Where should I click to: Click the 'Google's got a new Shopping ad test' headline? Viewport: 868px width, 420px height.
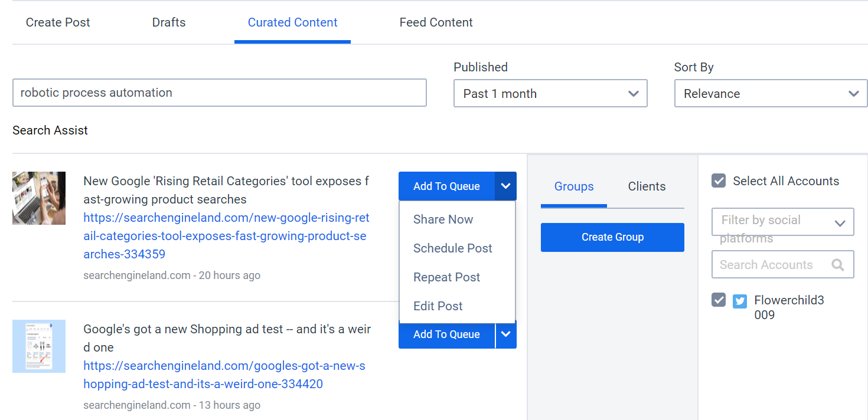pyautogui.click(x=227, y=338)
